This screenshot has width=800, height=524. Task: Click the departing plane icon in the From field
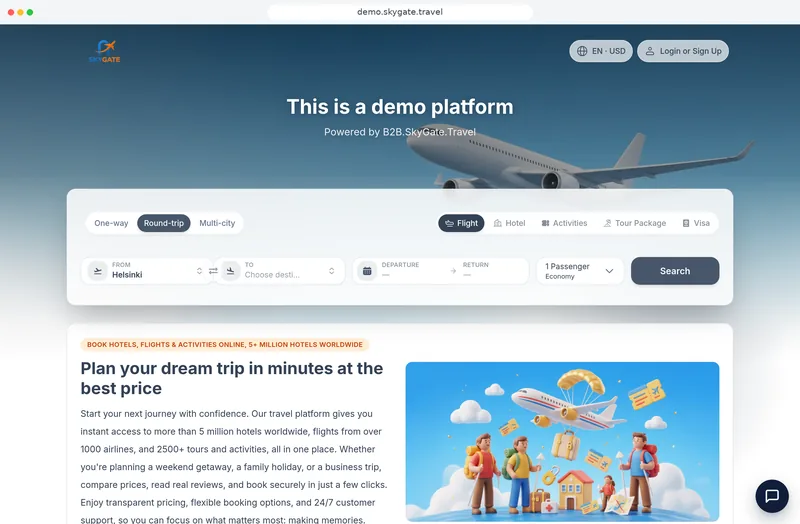(x=97, y=271)
